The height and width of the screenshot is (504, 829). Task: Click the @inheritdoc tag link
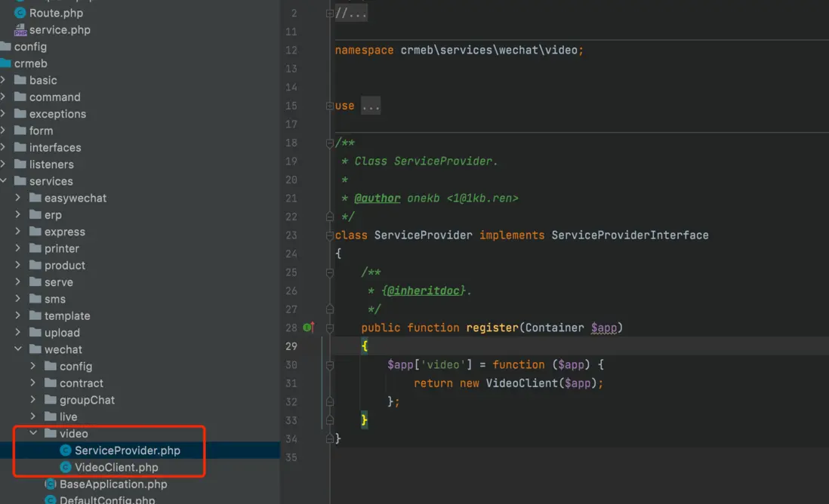[423, 290]
